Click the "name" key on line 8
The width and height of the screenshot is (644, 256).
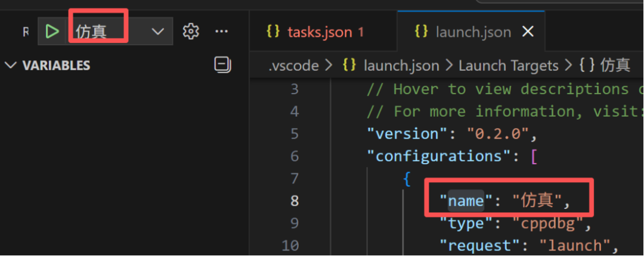click(466, 201)
